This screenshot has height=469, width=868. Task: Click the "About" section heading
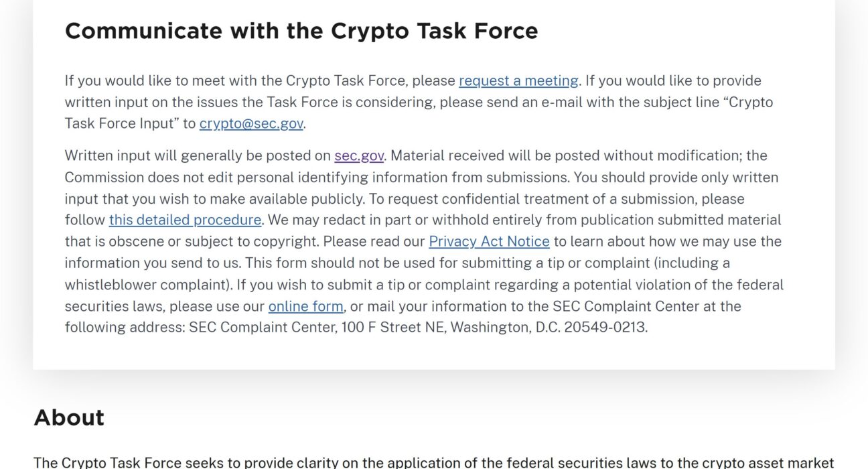click(x=69, y=417)
